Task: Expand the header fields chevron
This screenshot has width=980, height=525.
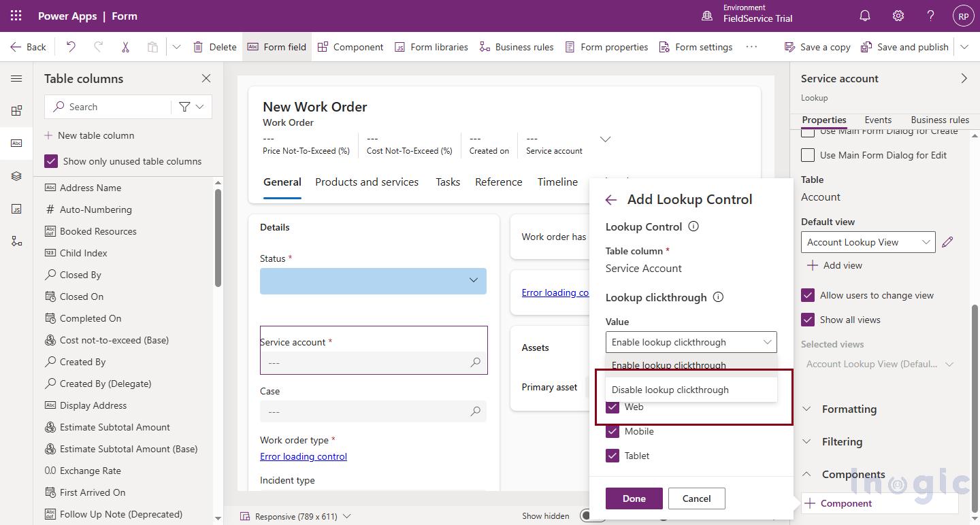Action: (605, 139)
